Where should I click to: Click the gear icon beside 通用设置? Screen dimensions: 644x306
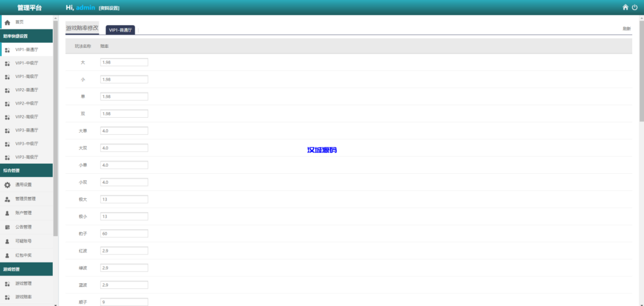pos(8,185)
